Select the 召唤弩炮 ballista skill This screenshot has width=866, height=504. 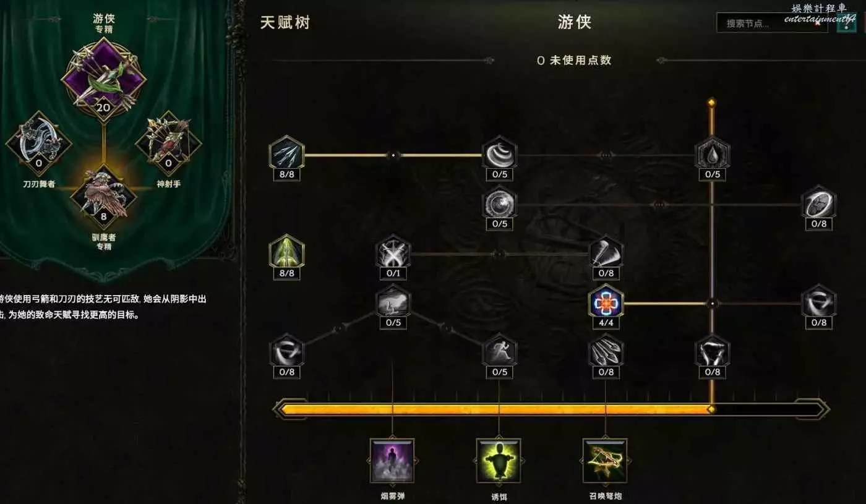point(605,461)
